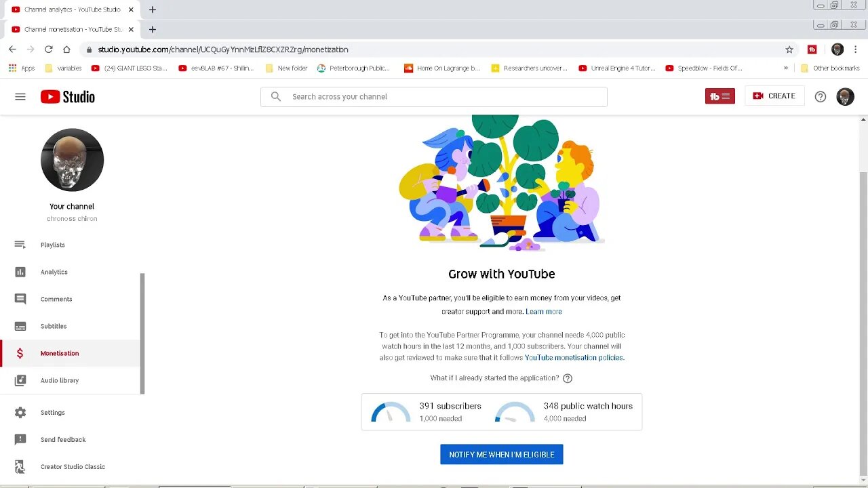This screenshot has width=868, height=488.
Task: Open the account avatar menu
Action: click(845, 96)
